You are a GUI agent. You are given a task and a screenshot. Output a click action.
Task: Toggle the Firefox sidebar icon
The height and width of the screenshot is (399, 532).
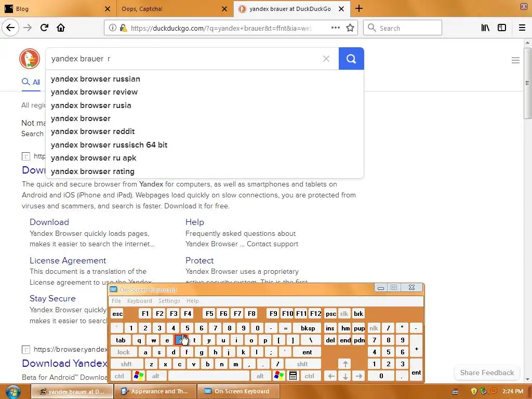pyautogui.click(x=502, y=28)
